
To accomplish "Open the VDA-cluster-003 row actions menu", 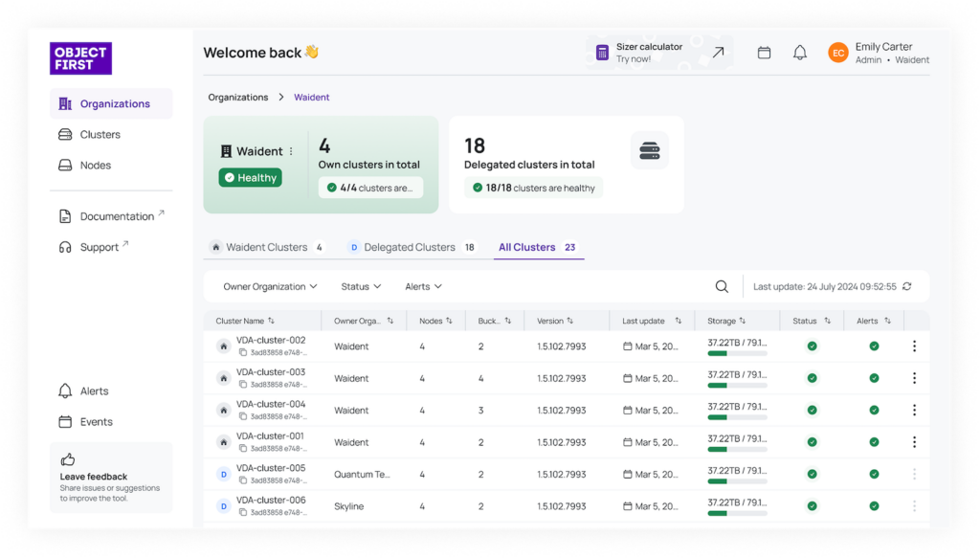I will click(914, 378).
